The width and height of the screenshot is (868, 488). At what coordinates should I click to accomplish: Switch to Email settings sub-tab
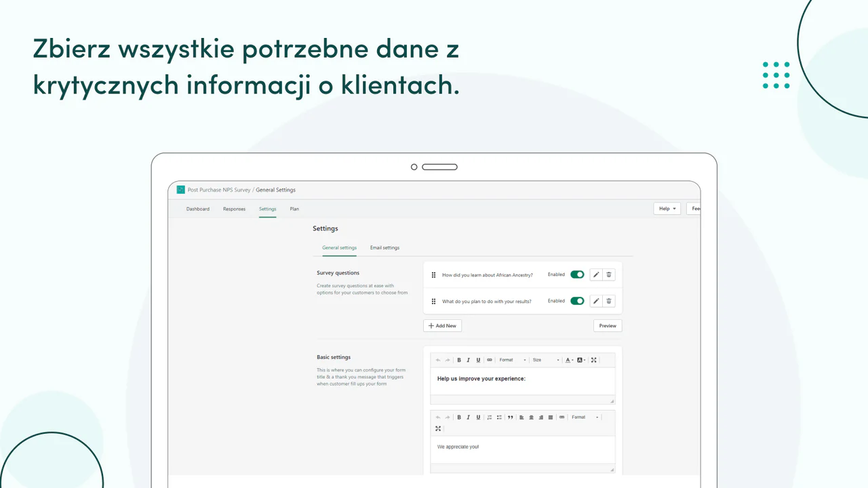(x=384, y=248)
